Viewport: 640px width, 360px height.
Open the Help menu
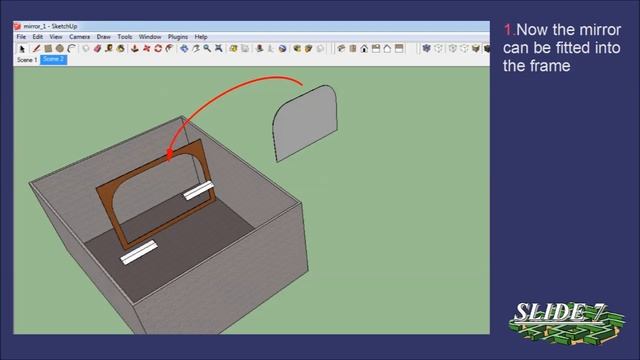pyautogui.click(x=201, y=37)
